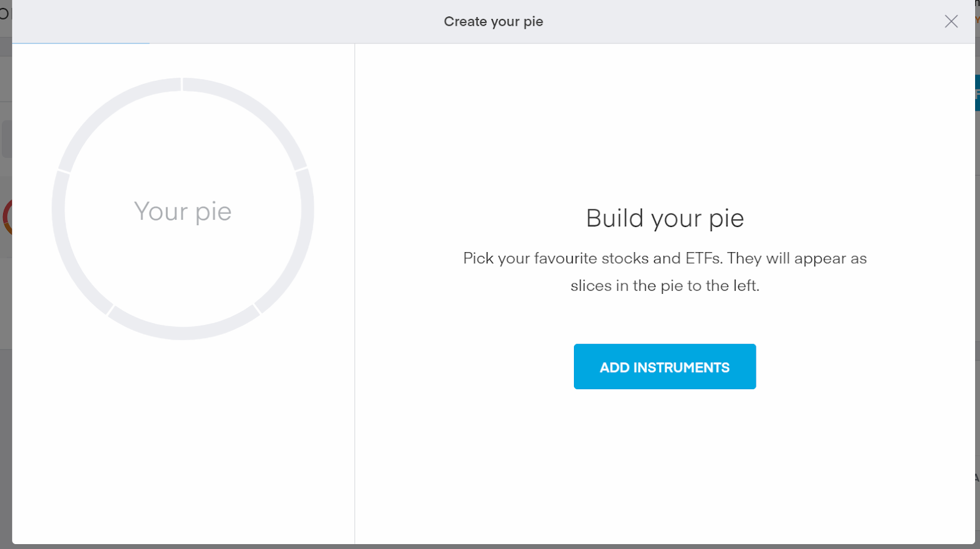
Task: Click the blue step progress bar under header
Action: coord(80,43)
